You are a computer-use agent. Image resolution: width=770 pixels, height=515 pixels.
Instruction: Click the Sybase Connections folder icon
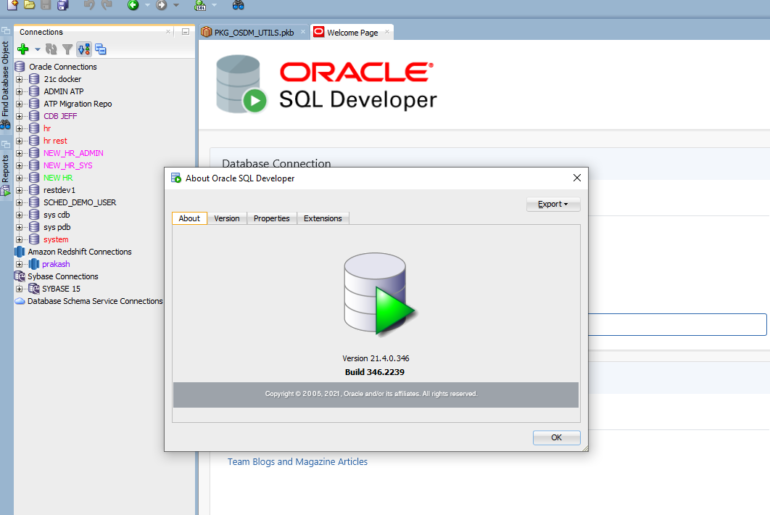[x=20, y=276]
